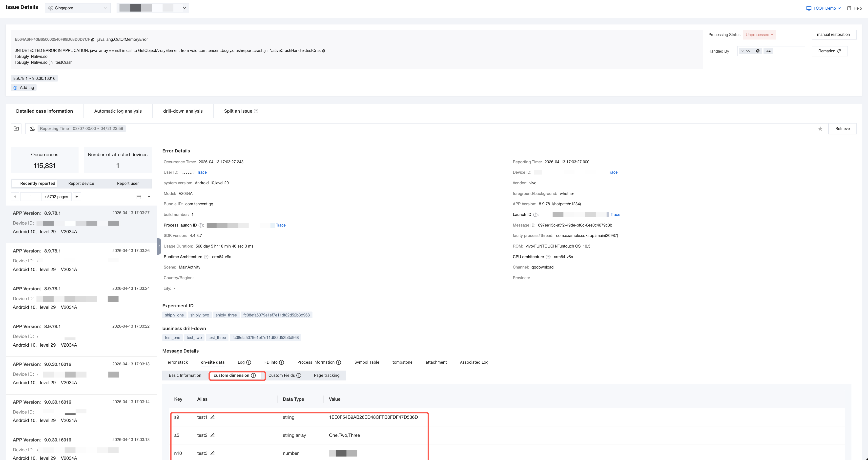Expand the Unprocessed status dropdown
868x460 pixels.
pyautogui.click(x=760, y=35)
